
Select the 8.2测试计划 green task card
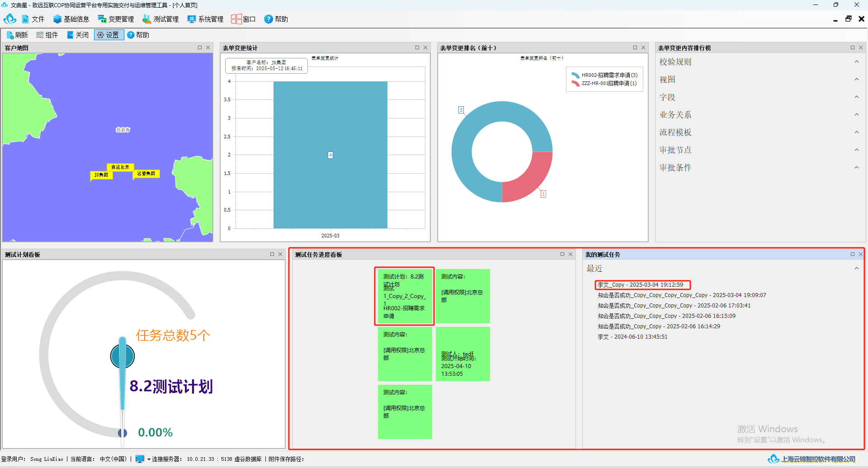click(x=405, y=296)
